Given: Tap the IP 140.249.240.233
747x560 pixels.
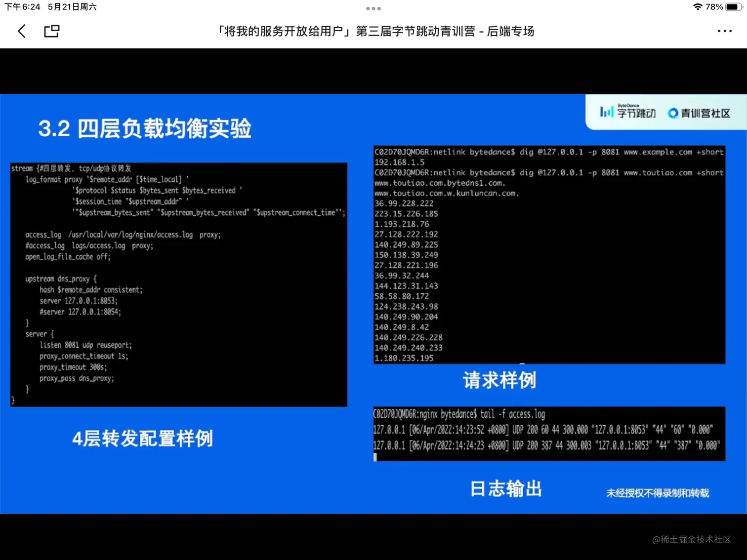Looking at the screenshot, I should [408, 348].
